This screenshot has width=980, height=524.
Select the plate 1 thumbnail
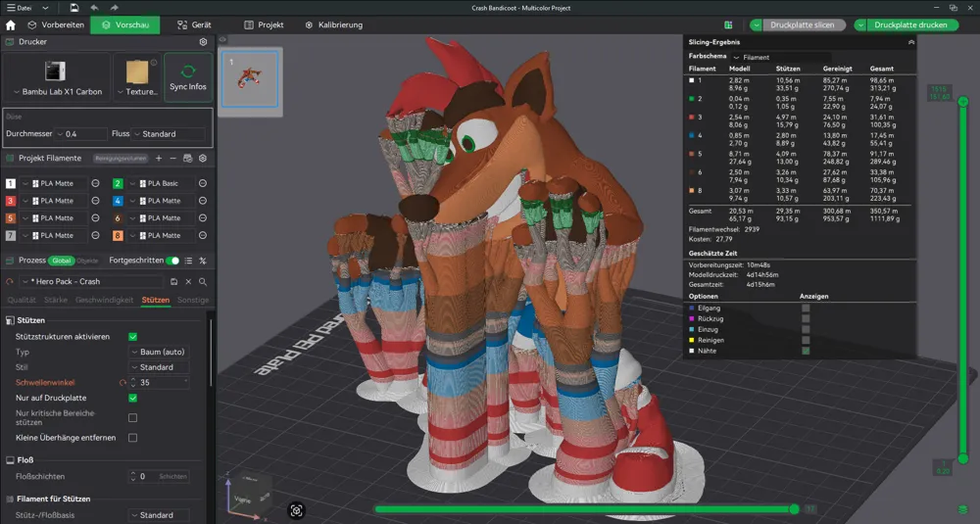(250, 79)
